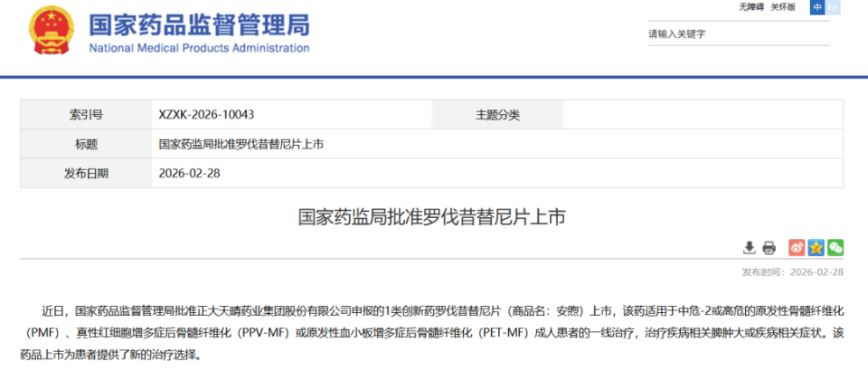The image size is (868, 371).
Task: Download the article using the download icon
Action: point(749,247)
